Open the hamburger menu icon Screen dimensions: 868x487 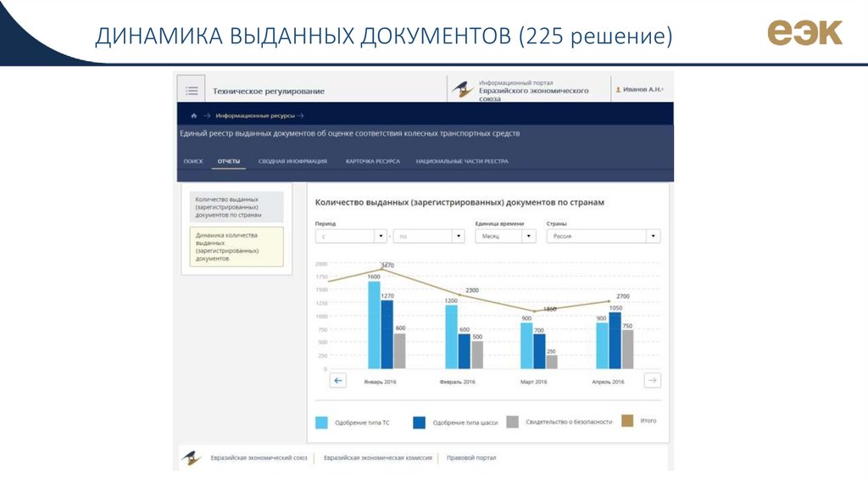coord(192,90)
